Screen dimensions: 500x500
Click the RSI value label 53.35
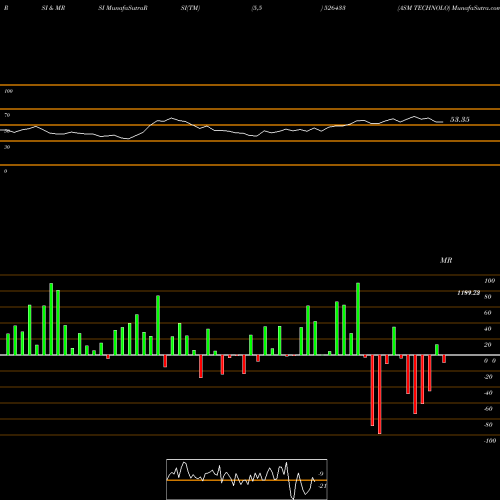point(460,119)
